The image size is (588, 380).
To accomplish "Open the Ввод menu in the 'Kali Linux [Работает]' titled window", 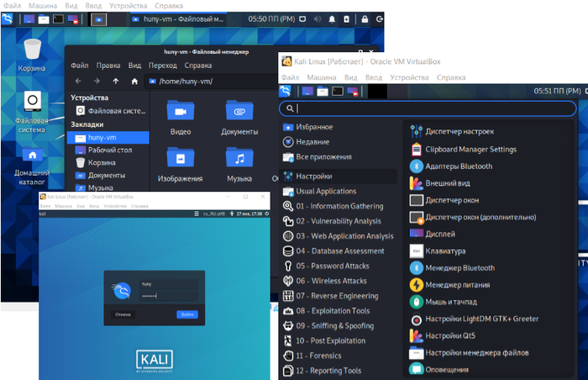I will click(374, 77).
